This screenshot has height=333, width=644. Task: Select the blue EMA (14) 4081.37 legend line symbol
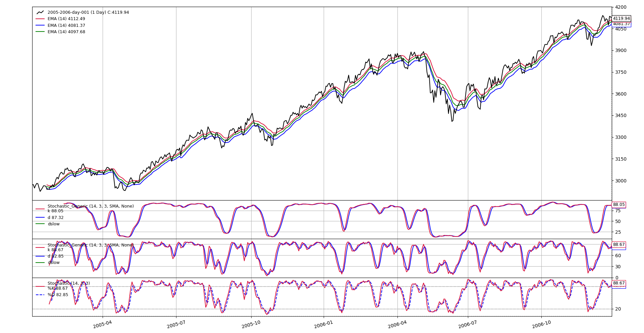pyautogui.click(x=40, y=25)
